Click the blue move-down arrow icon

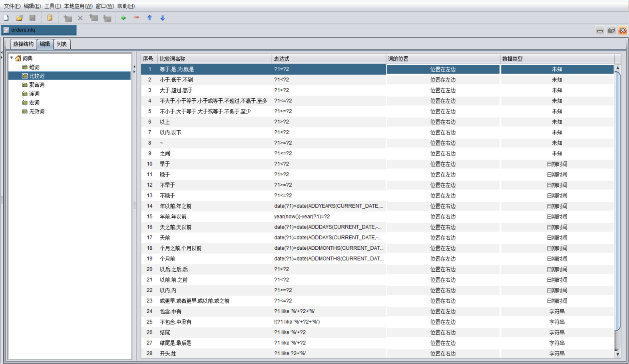click(163, 18)
